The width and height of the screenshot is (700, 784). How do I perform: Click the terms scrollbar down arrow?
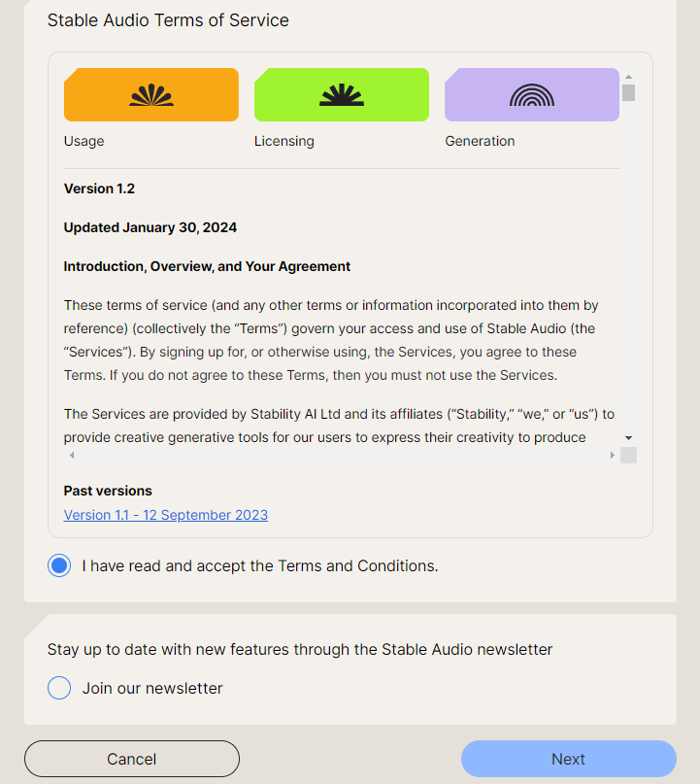click(628, 438)
